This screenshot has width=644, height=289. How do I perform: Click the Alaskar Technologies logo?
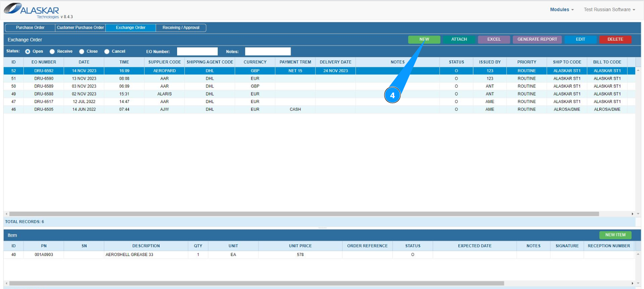point(32,10)
